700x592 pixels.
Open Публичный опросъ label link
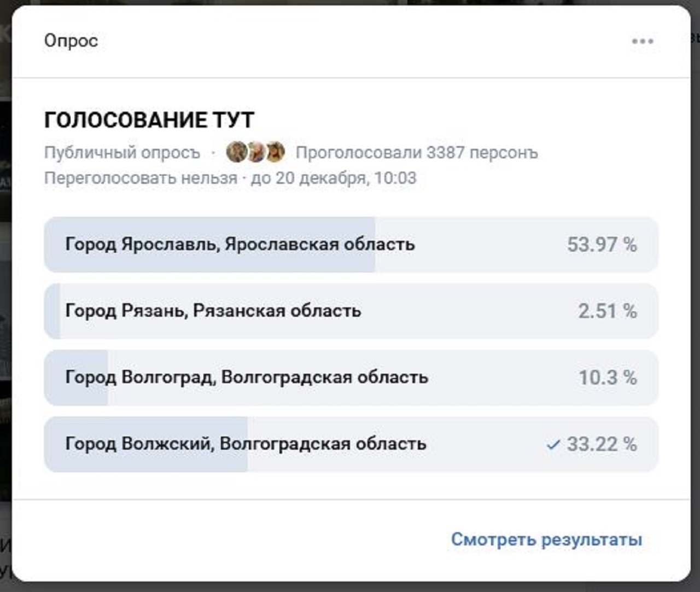[x=120, y=153]
